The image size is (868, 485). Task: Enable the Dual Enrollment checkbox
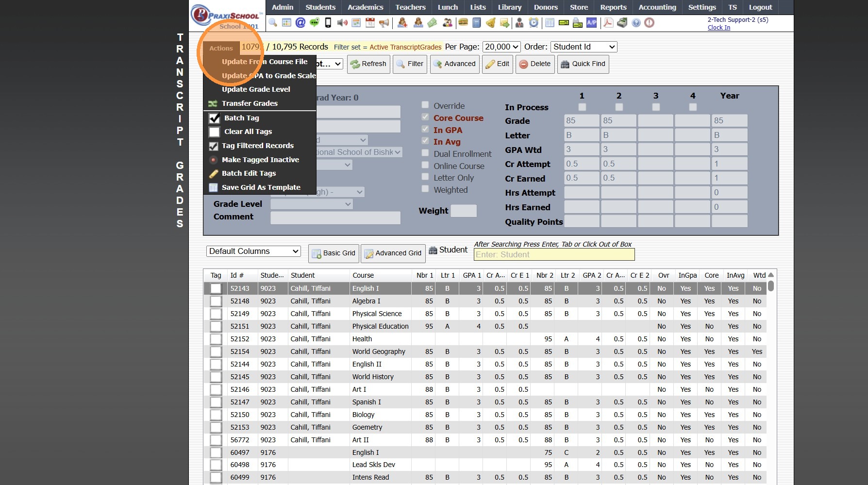click(425, 153)
